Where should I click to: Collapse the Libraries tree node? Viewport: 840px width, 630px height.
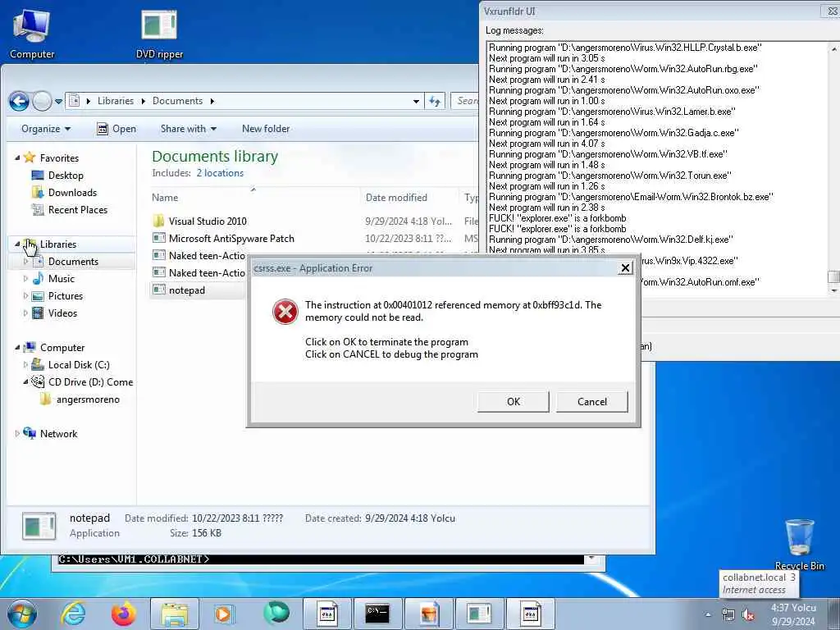[x=17, y=244]
